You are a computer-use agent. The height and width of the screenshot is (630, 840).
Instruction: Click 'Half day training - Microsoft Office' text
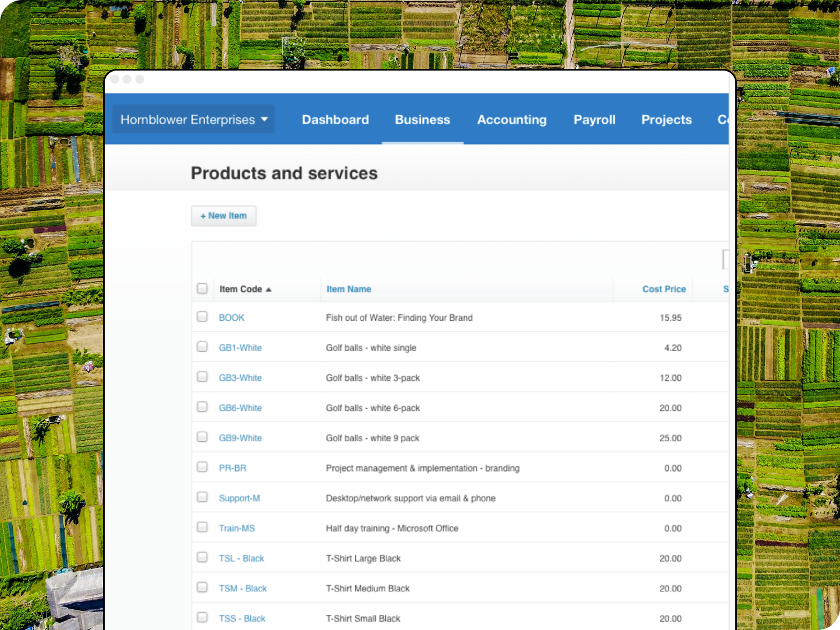pyautogui.click(x=392, y=529)
